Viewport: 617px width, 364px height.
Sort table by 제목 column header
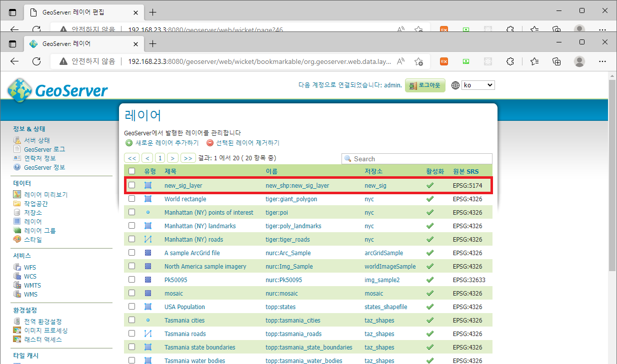(x=170, y=171)
